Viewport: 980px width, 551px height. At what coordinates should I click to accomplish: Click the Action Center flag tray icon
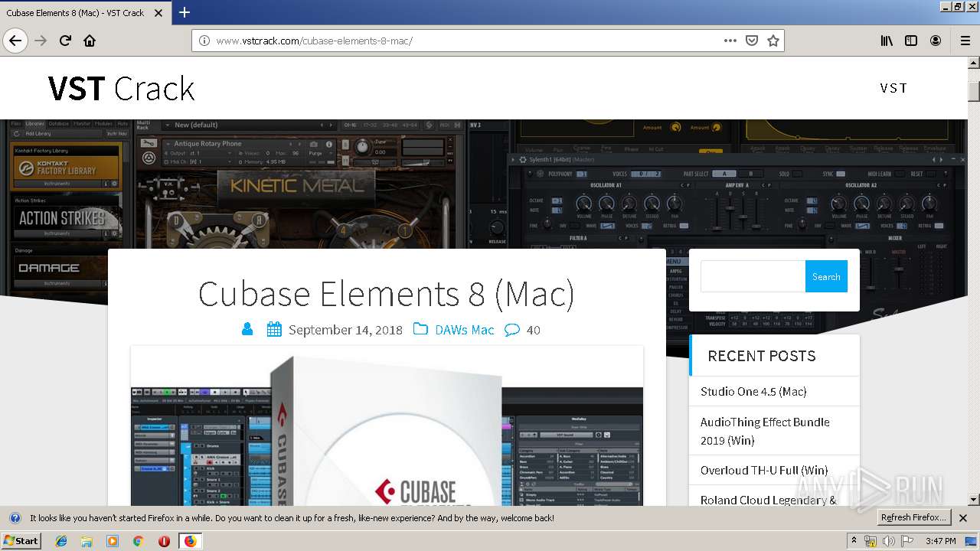[x=907, y=541]
